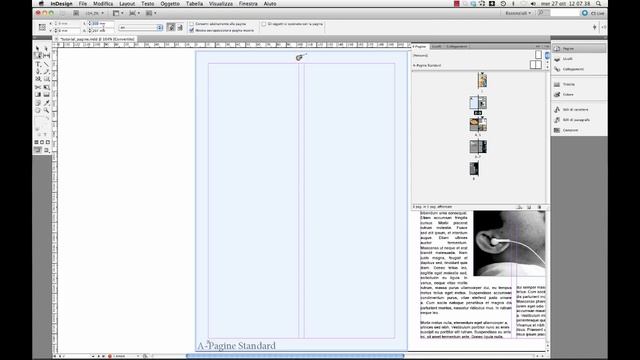Select the Direct Selection tool
The image size is (640, 360).
(46, 49)
